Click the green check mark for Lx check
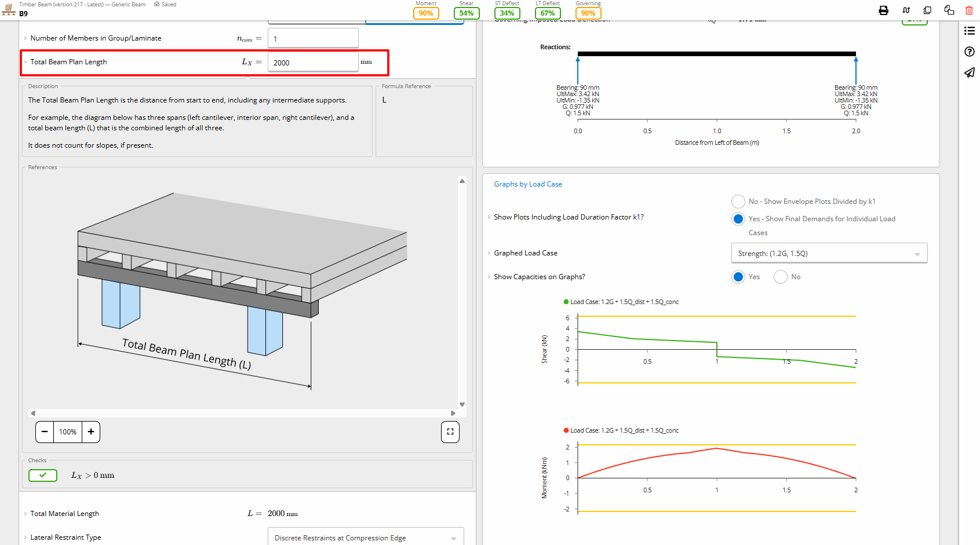 [43, 475]
